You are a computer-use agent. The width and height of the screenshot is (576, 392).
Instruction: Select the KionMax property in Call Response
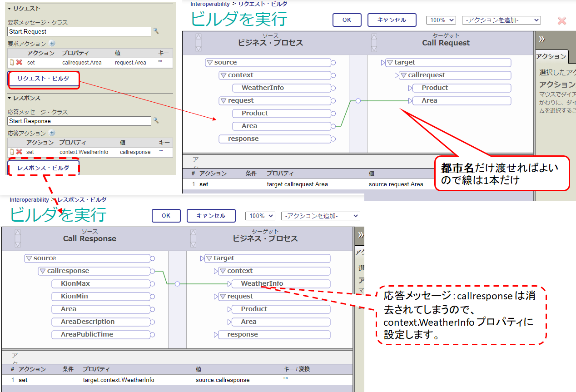pos(101,284)
